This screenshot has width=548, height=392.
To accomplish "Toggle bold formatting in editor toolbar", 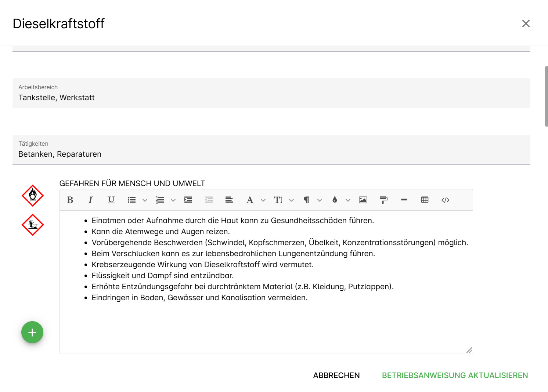I will coord(70,200).
